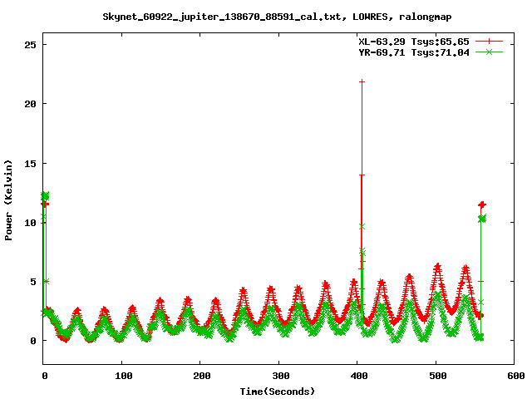Viewport: 532px width, 399px height.
Task: Select legend entry XL-63.29 Tsys:65.65
Action: 414,42
